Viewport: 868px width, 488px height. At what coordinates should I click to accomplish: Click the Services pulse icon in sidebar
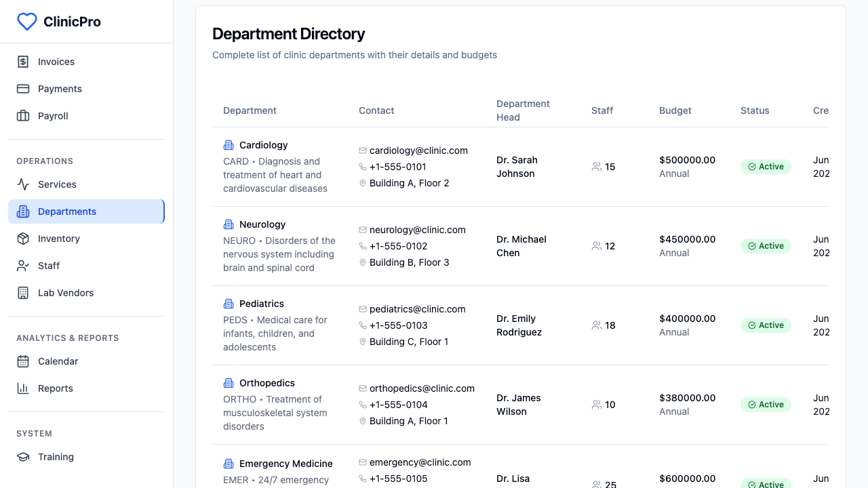(23, 184)
